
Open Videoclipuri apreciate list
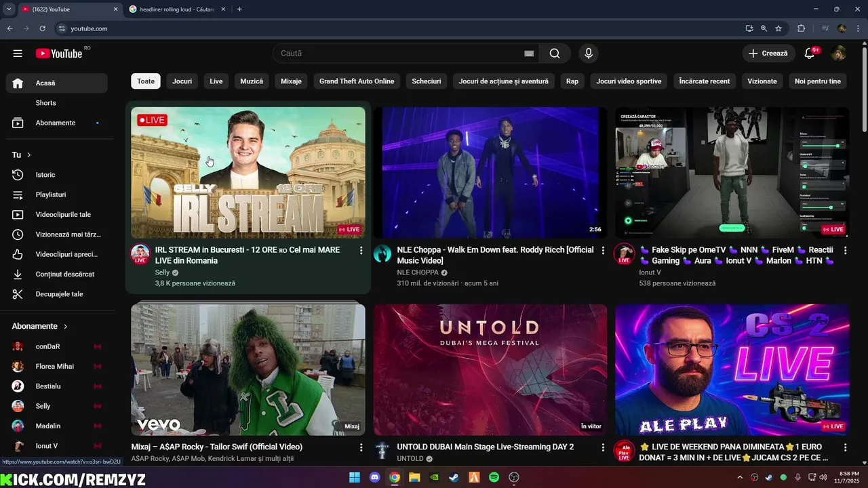57,254
